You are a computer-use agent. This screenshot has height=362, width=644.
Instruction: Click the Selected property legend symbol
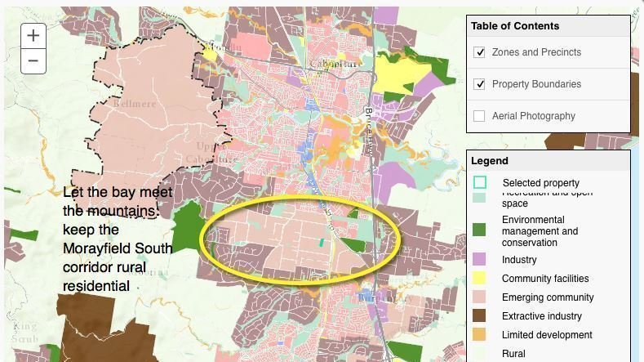tap(480, 182)
